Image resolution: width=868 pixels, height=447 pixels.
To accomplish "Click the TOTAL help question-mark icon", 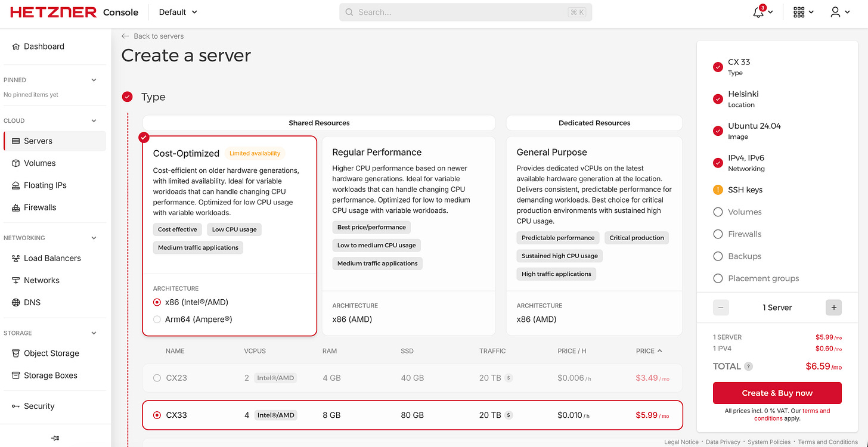I will [749, 367].
